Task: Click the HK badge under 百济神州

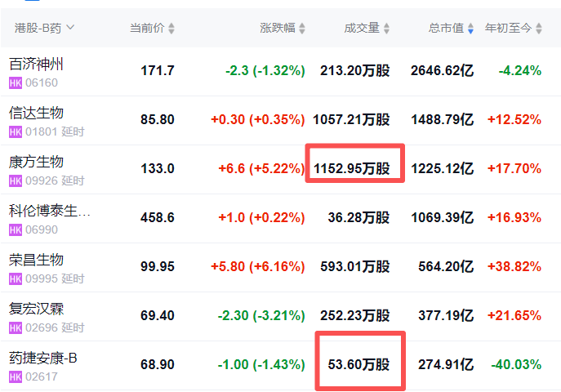Action: (15, 82)
